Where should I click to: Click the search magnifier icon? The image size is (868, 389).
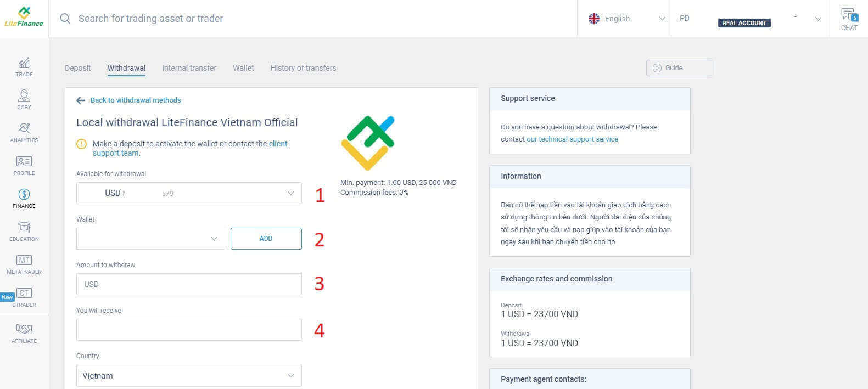point(65,19)
